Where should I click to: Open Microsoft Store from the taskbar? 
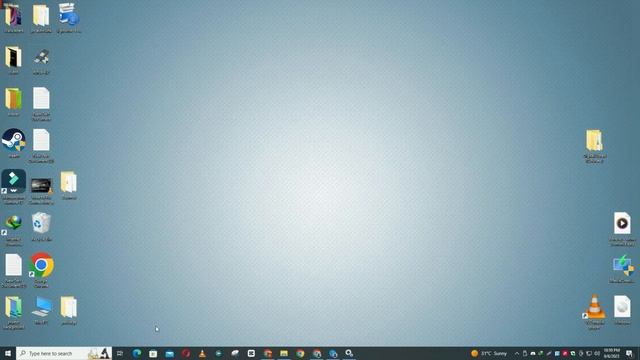tap(153, 353)
